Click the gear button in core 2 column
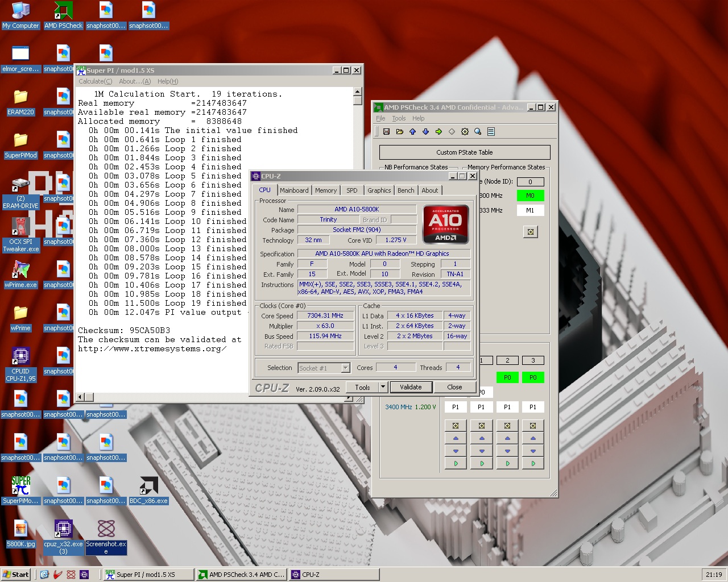This screenshot has height=582, width=728. 507,426
